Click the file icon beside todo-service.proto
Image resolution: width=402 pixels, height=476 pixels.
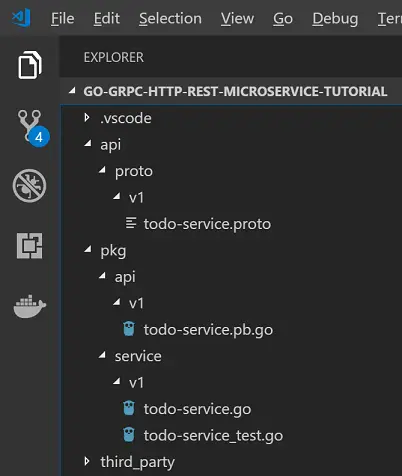(131, 223)
